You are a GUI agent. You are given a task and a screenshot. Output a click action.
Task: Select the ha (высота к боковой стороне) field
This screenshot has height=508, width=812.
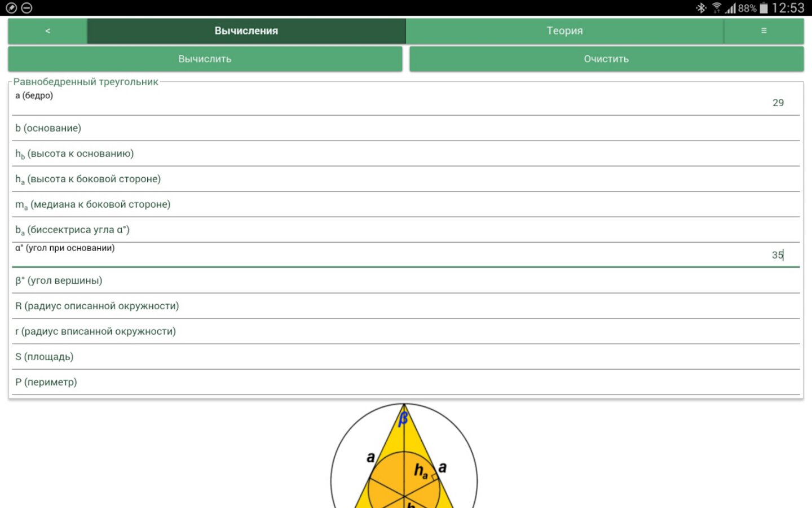[406, 179]
